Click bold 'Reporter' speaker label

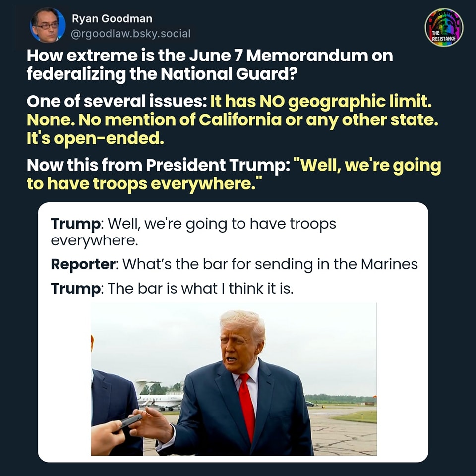pos(83,264)
